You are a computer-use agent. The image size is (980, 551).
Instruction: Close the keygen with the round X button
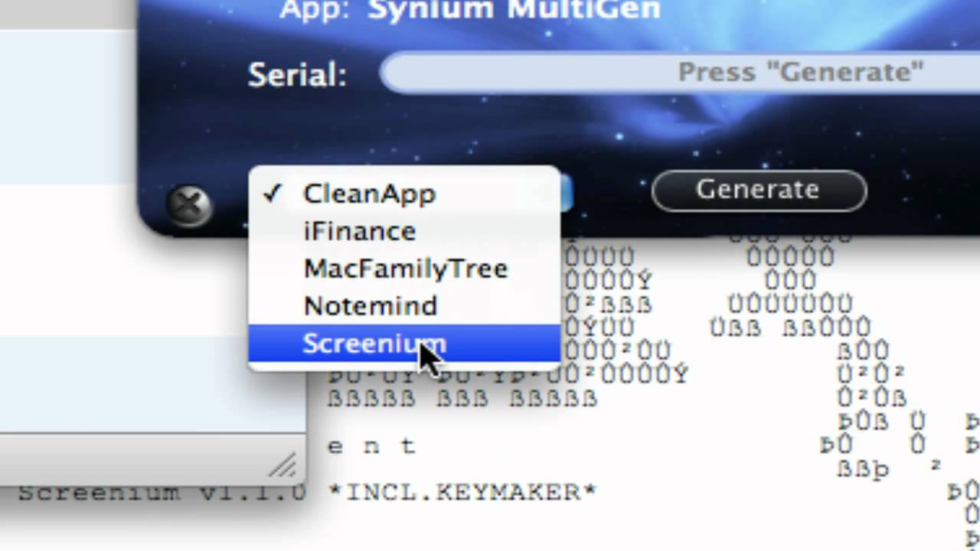[189, 204]
